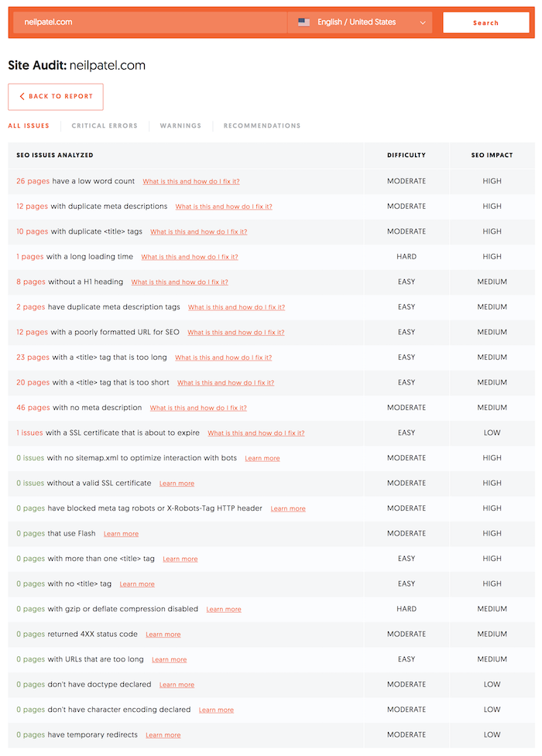Click the Back to Report button
This screenshot has height=756, width=542.
(56, 97)
